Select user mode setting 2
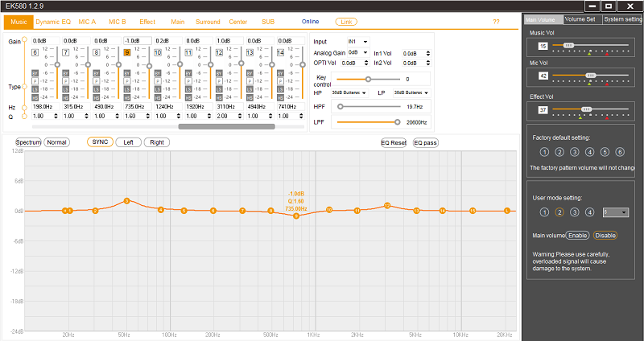 coord(559,212)
